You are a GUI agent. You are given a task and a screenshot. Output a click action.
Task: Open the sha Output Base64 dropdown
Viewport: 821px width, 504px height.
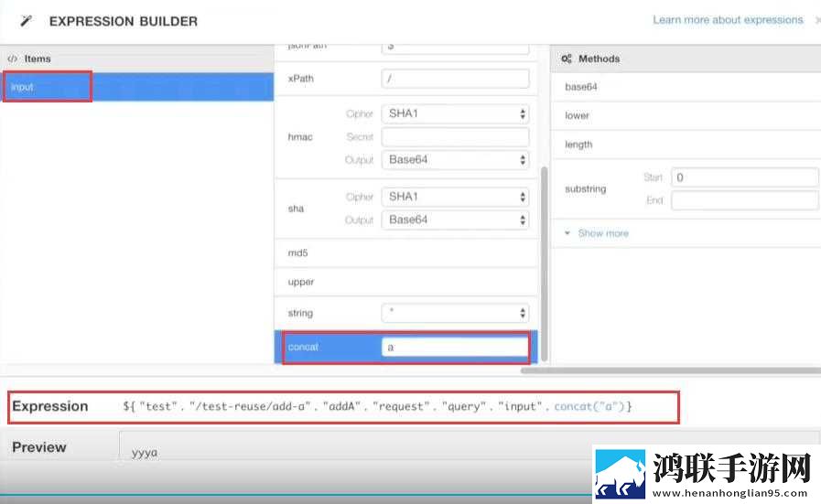455,220
